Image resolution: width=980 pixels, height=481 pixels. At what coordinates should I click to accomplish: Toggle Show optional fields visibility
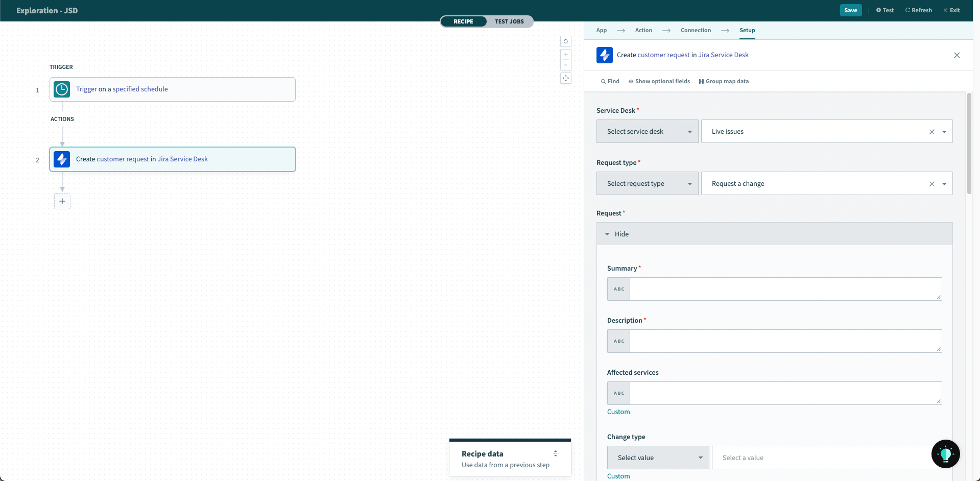[x=659, y=81]
